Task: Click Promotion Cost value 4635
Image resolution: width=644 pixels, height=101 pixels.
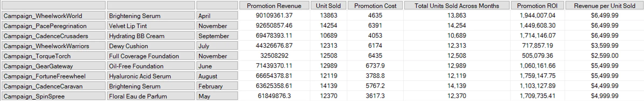Action: [375, 15]
